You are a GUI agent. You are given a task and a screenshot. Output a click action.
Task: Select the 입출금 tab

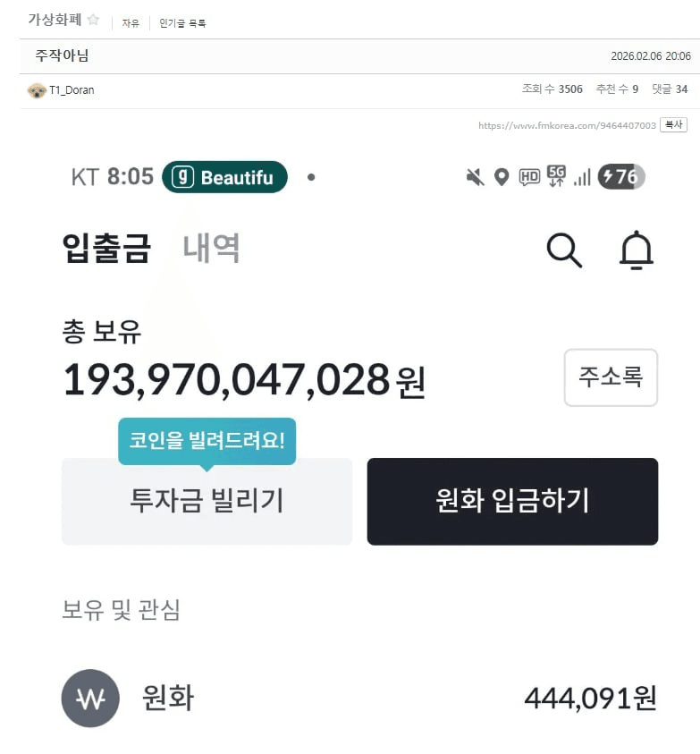click(x=106, y=248)
